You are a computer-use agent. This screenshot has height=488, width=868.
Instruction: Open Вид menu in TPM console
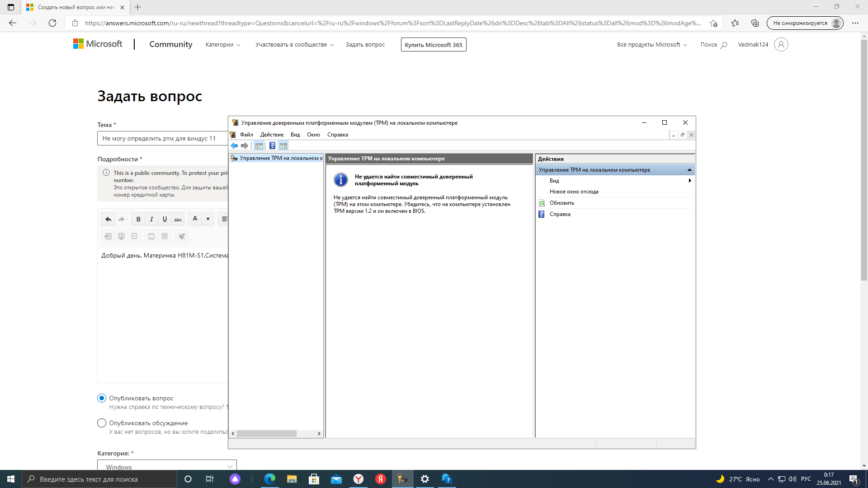pyautogui.click(x=295, y=135)
